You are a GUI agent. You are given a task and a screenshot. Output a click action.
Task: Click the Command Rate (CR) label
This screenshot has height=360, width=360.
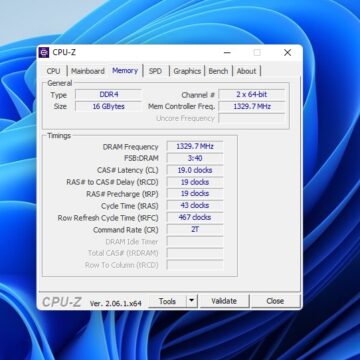(126, 230)
